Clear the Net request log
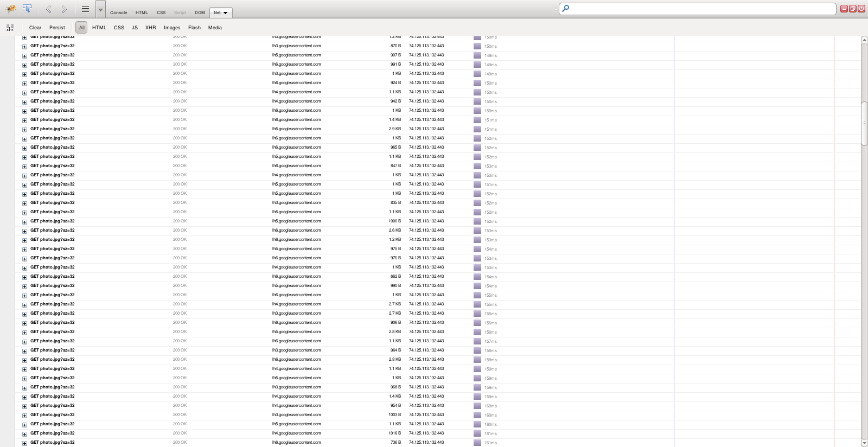The width and height of the screenshot is (868, 447). click(x=35, y=28)
